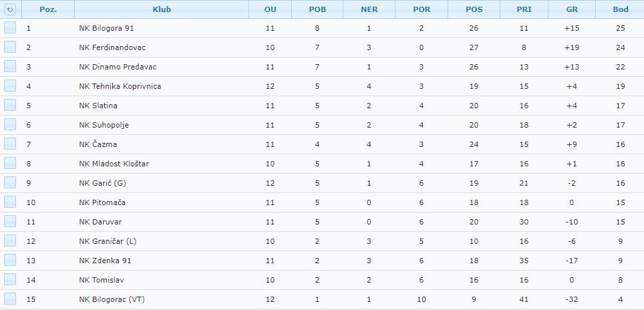The width and height of the screenshot is (644, 310).
Task: Toggle the row box for NK Ferdinandovac
Action: [10, 47]
